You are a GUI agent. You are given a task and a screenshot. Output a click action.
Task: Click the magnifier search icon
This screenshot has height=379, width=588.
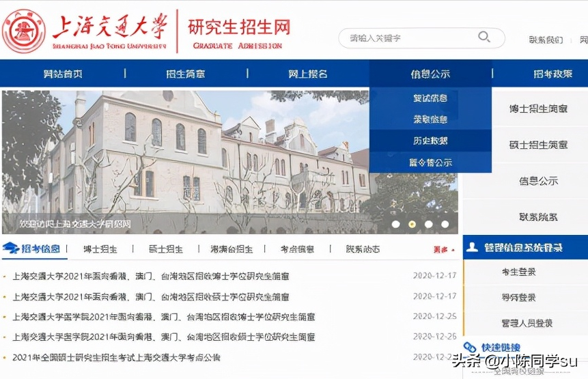point(484,37)
